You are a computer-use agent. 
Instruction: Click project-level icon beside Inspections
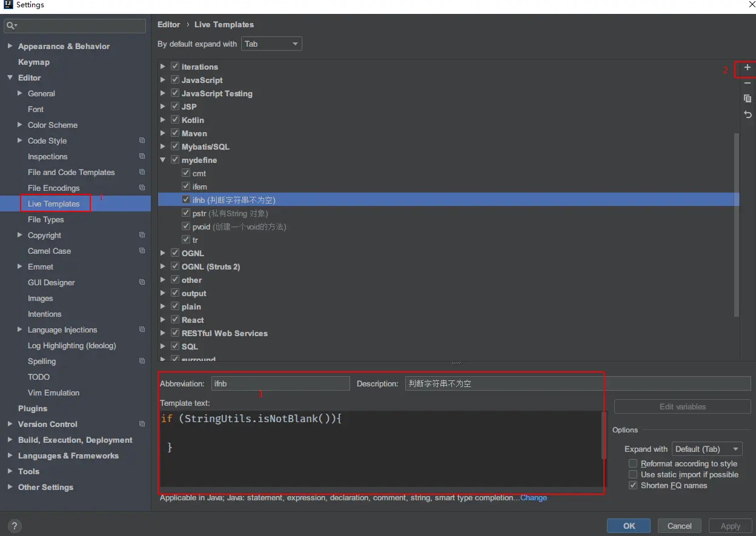coord(142,156)
